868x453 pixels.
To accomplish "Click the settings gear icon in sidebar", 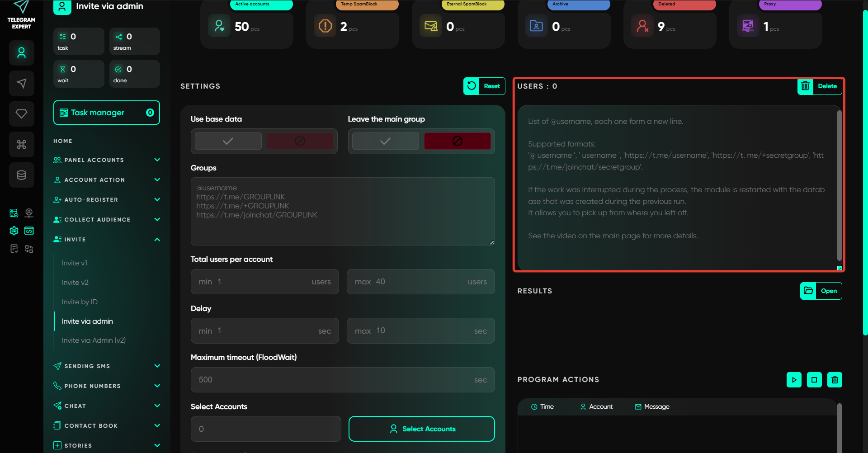I will click(14, 231).
